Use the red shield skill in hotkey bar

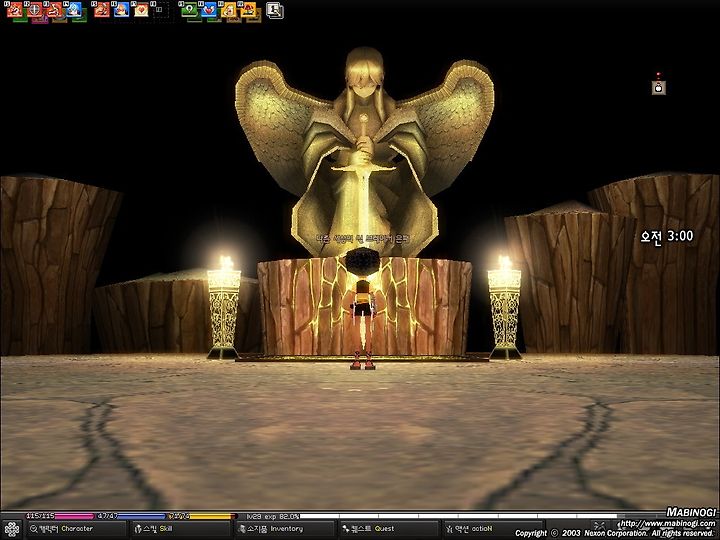34,9
